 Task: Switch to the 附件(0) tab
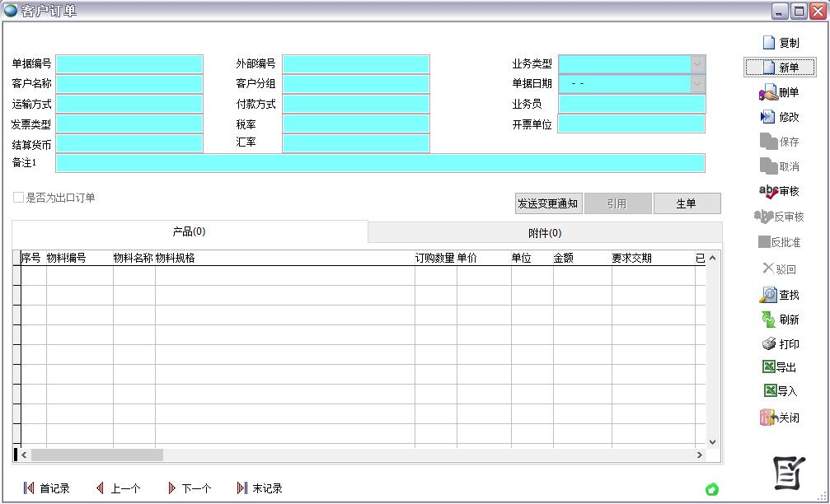tap(544, 233)
